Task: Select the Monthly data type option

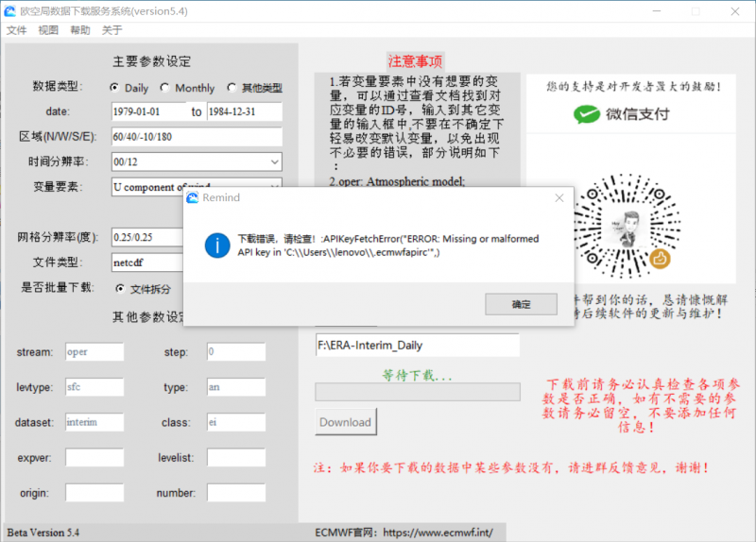Action: 164,88
